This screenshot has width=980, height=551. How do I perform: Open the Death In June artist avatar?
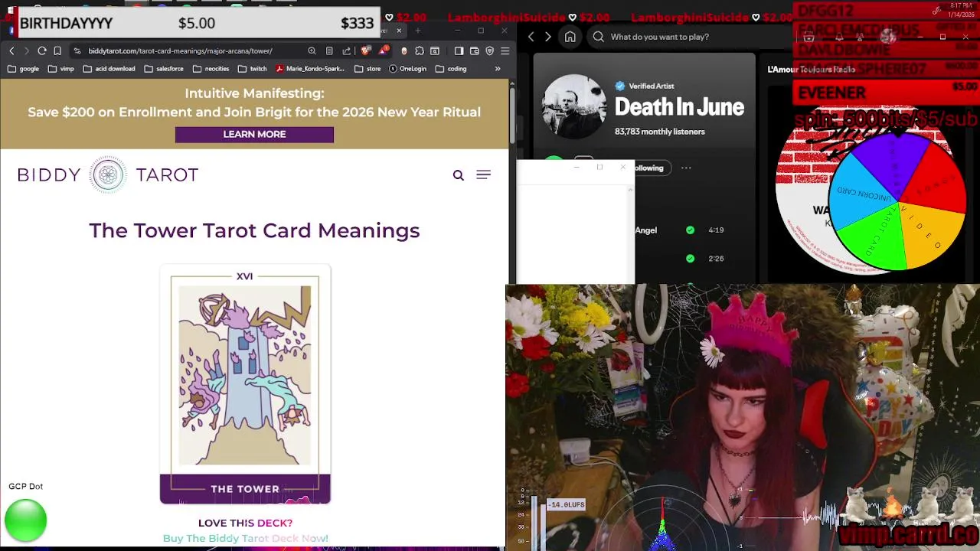574,106
